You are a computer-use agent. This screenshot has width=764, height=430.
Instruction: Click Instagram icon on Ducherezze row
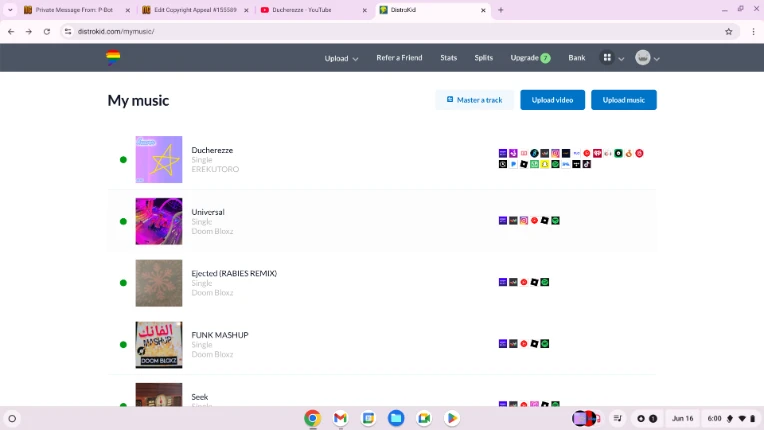pos(555,153)
